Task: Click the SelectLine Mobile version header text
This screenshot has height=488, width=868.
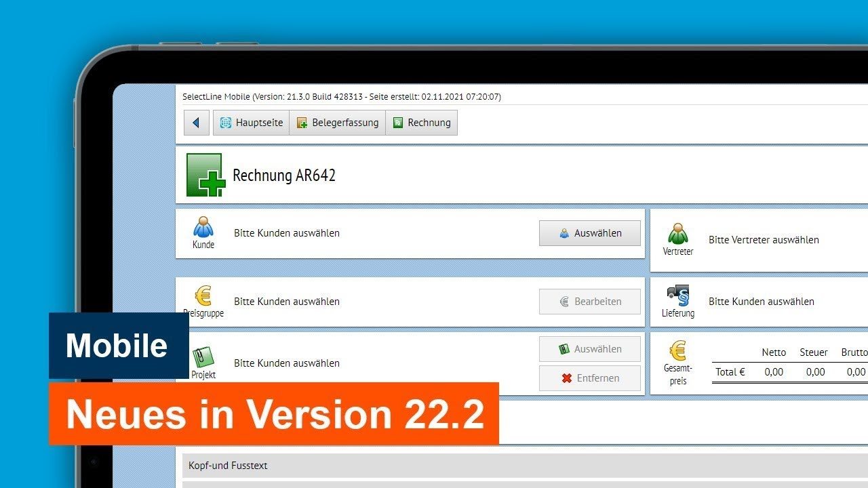Action: pyautogui.click(x=342, y=97)
